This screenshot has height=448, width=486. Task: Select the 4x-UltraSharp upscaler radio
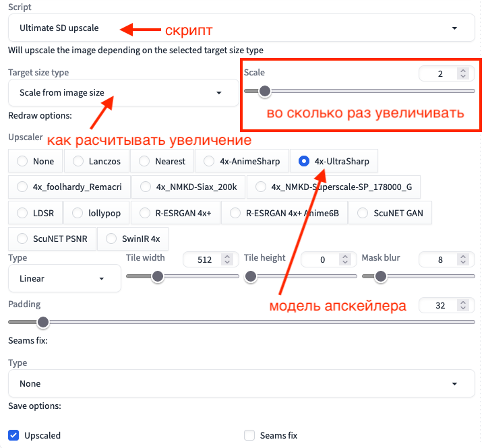(x=304, y=161)
